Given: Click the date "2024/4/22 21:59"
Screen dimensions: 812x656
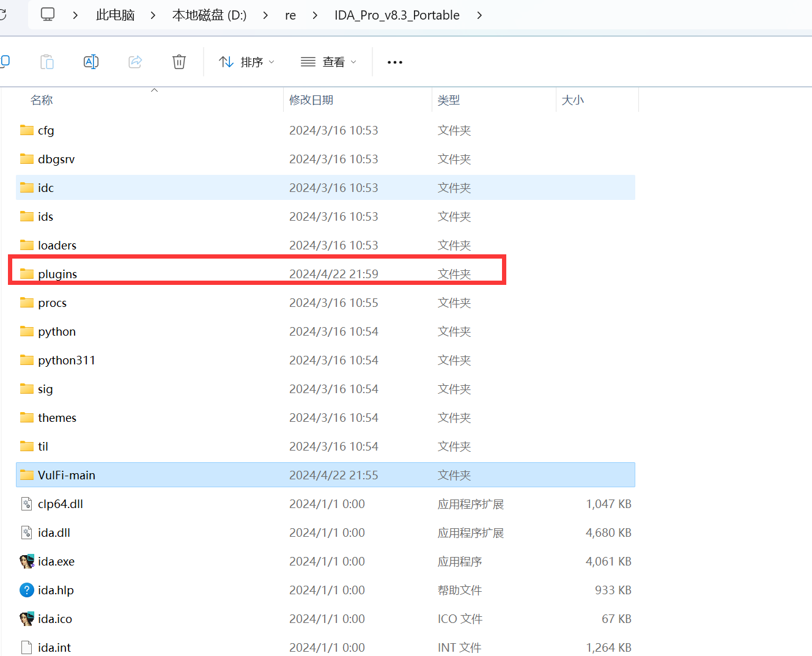Looking at the screenshot, I should tap(334, 274).
